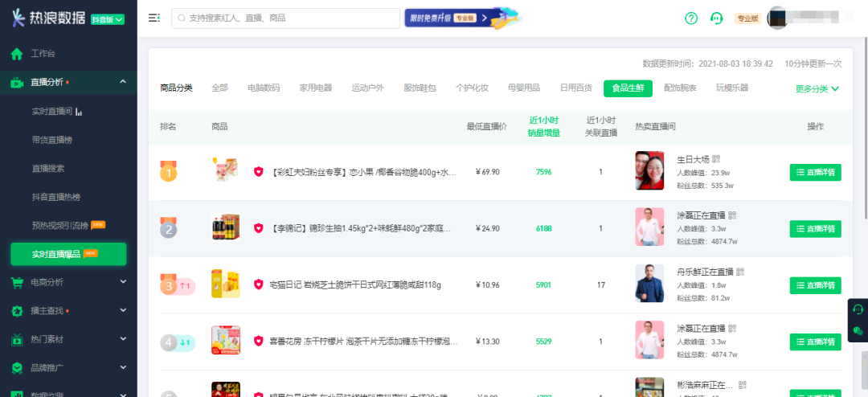Select the 母婴用品 category tab

point(524,88)
